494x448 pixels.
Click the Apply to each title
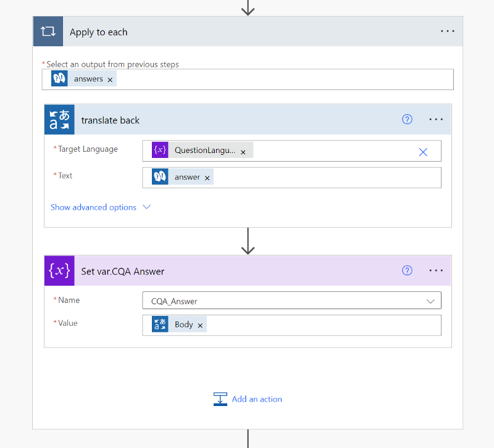point(99,32)
